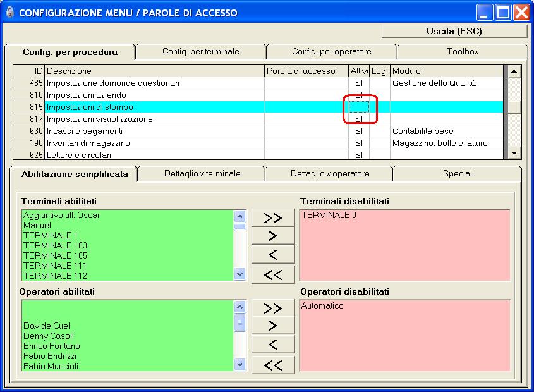Open the Dettaglio x terminale tab
Image resolution: width=534 pixels, height=392 pixels.
click(x=202, y=173)
